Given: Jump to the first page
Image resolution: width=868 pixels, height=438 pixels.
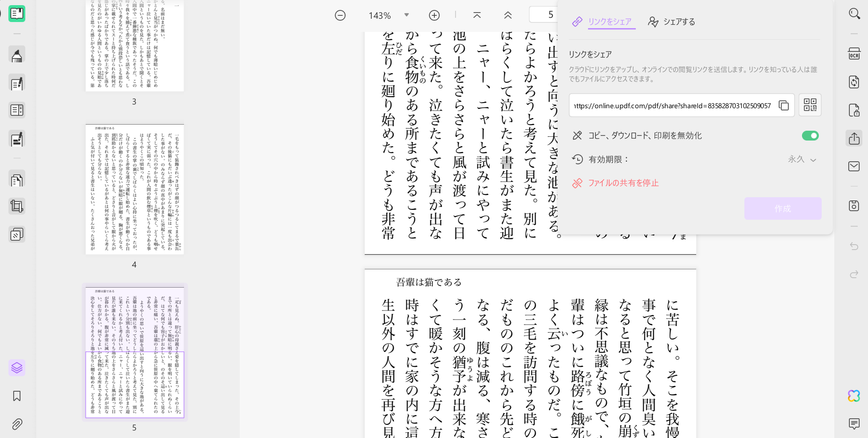Looking at the screenshot, I should click(x=477, y=15).
